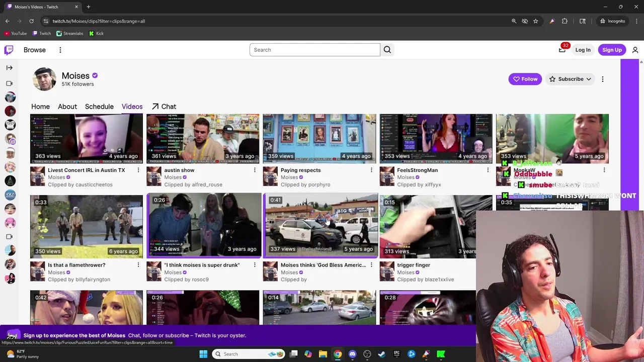Open the more options dots beside Browse
This screenshot has height=362, width=644.
[x=60, y=50]
